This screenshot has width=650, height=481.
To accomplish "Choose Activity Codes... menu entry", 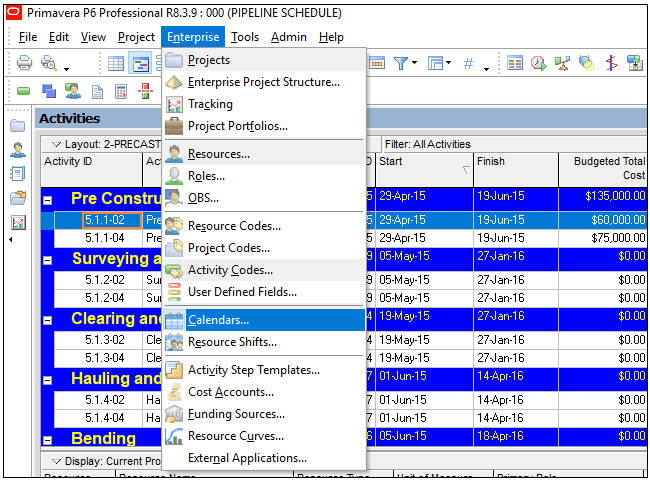I will [x=264, y=270].
